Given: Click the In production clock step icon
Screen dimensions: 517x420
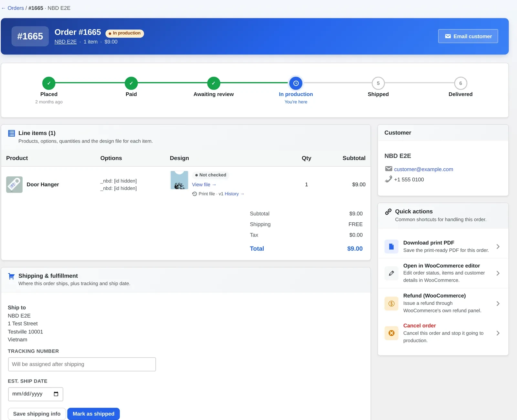Looking at the screenshot, I should coord(296,83).
